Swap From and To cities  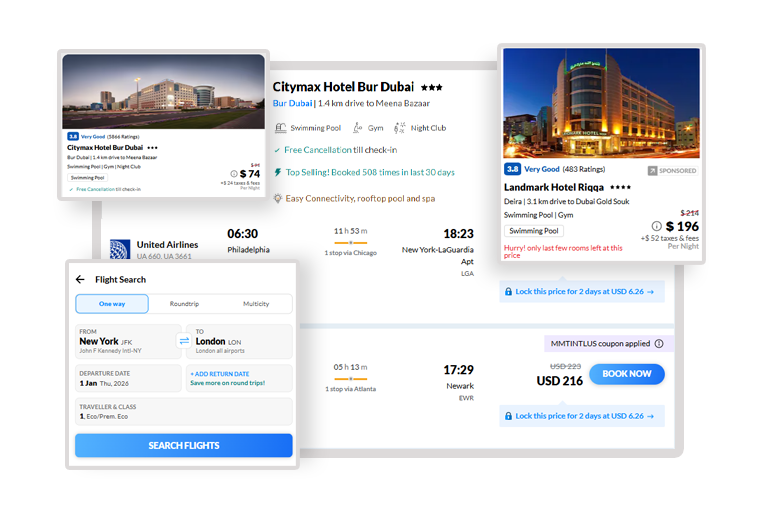pyautogui.click(x=184, y=341)
